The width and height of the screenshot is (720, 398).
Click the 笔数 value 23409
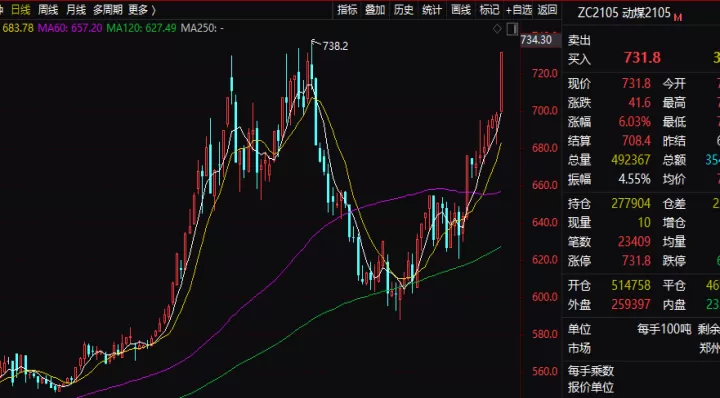[634, 241]
